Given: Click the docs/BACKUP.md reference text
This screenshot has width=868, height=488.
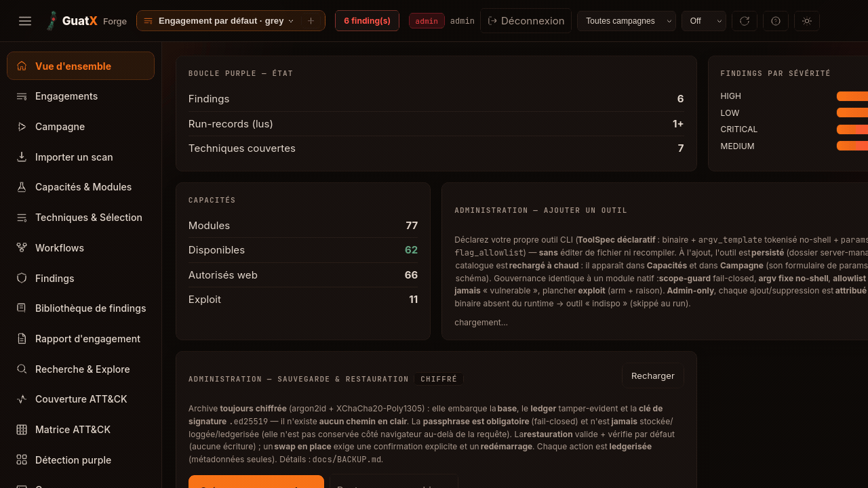Looking at the screenshot, I should (347, 460).
